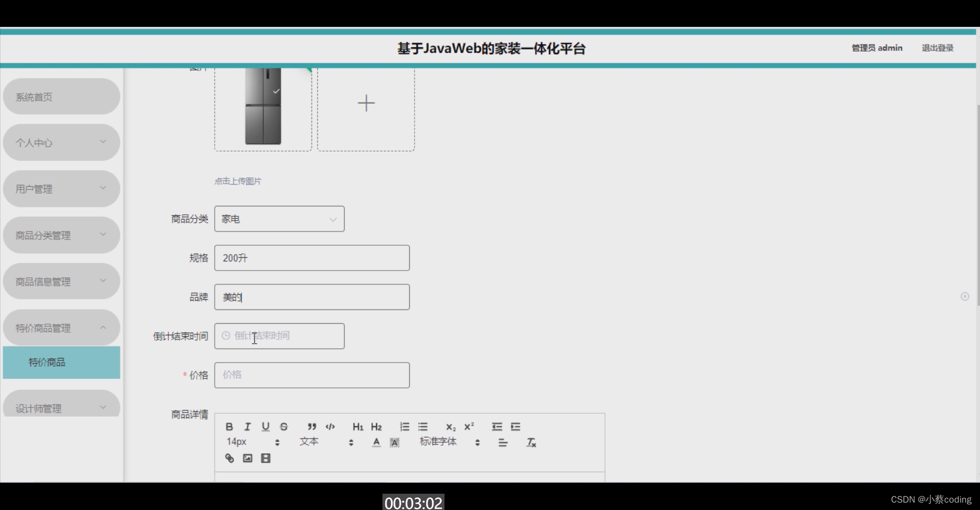980x510 pixels.
Task: Collapse the 特价商品管理 sidebar menu
Action: [x=62, y=328]
